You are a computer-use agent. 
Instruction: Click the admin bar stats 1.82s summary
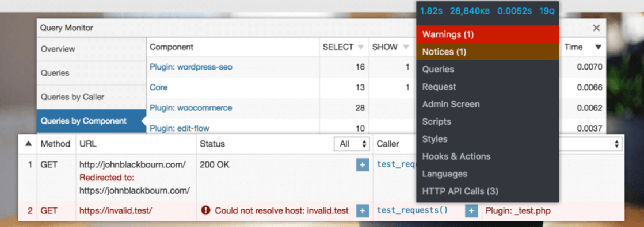tap(431, 11)
